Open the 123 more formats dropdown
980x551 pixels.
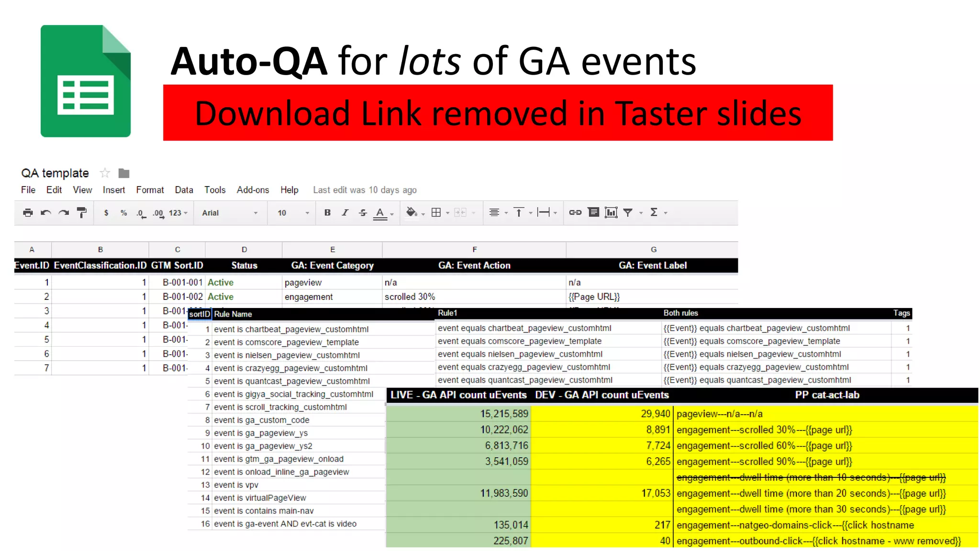pos(178,213)
